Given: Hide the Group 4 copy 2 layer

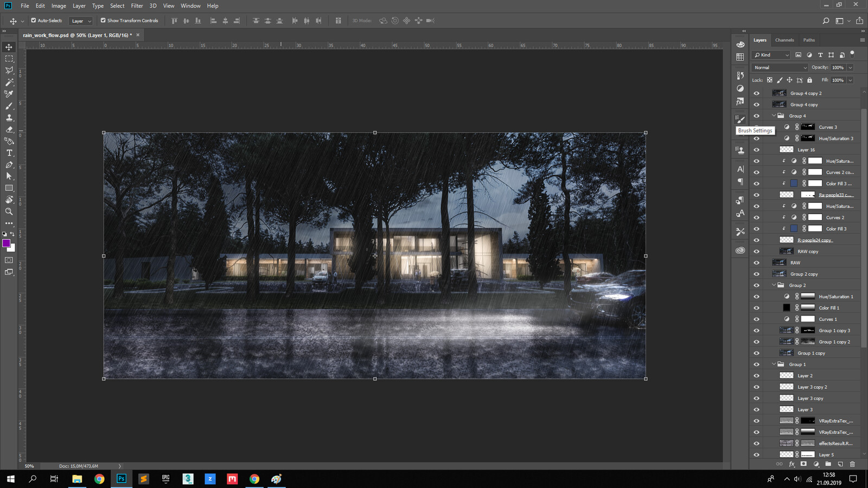Looking at the screenshot, I should (x=757, y=93).
